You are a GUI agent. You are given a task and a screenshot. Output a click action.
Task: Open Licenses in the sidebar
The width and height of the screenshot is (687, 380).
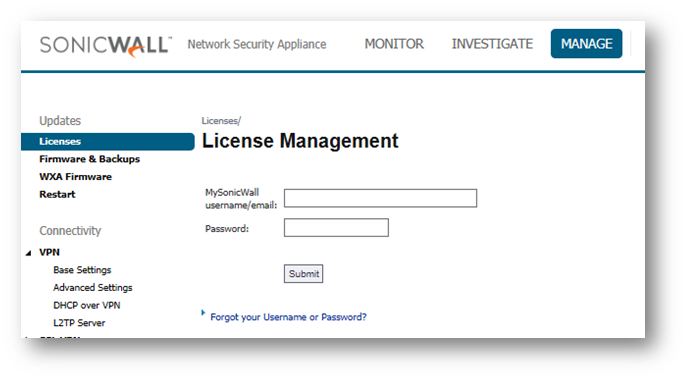coord(108,142)
